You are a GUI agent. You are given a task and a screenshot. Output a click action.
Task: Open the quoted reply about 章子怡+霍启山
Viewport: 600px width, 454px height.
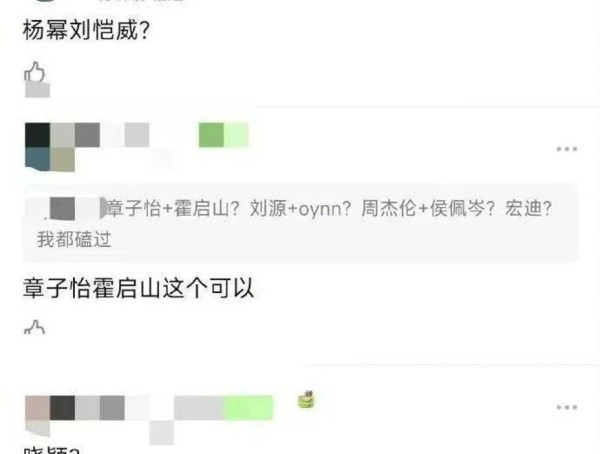pos(301,223)
